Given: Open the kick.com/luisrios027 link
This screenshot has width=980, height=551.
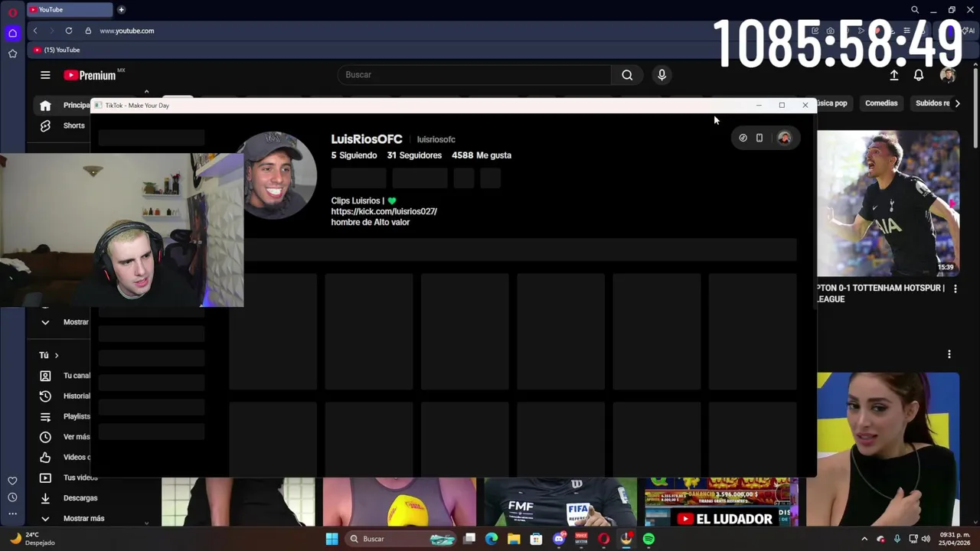Looking at the screenshot, I should (384, 211).
